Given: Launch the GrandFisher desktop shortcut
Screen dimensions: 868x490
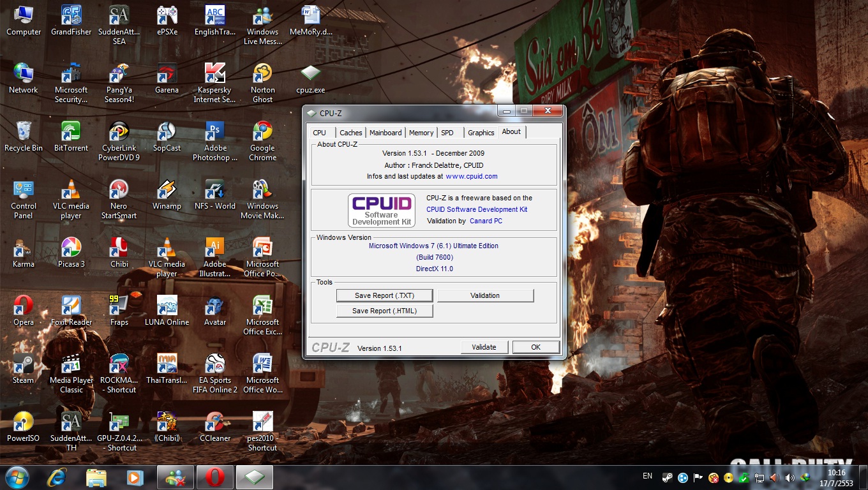Looking at the screenshot, I should (71, 20).
